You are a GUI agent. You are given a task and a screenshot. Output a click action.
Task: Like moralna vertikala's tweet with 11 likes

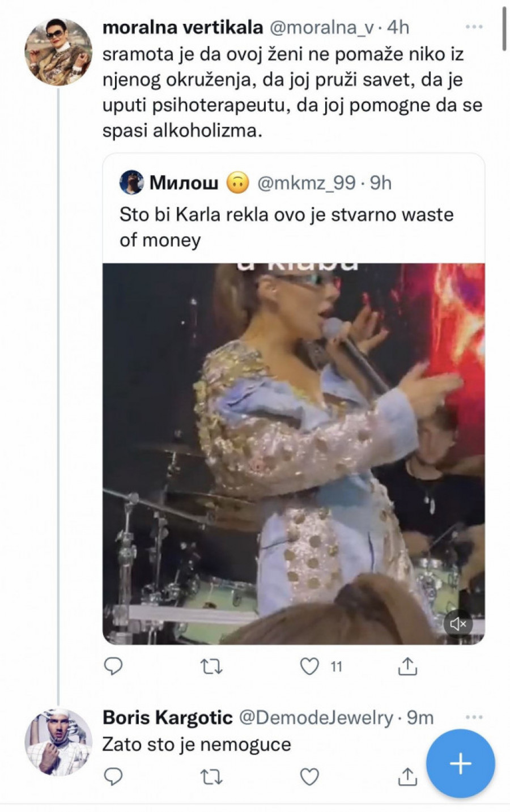coord(309,666)
